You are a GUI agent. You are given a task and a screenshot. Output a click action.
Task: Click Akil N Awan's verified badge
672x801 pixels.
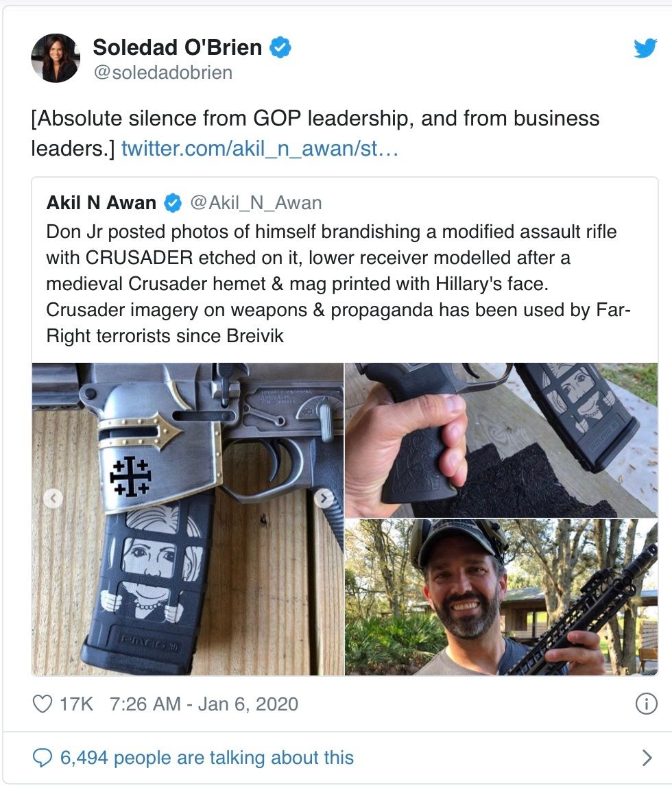coord(172,203)
